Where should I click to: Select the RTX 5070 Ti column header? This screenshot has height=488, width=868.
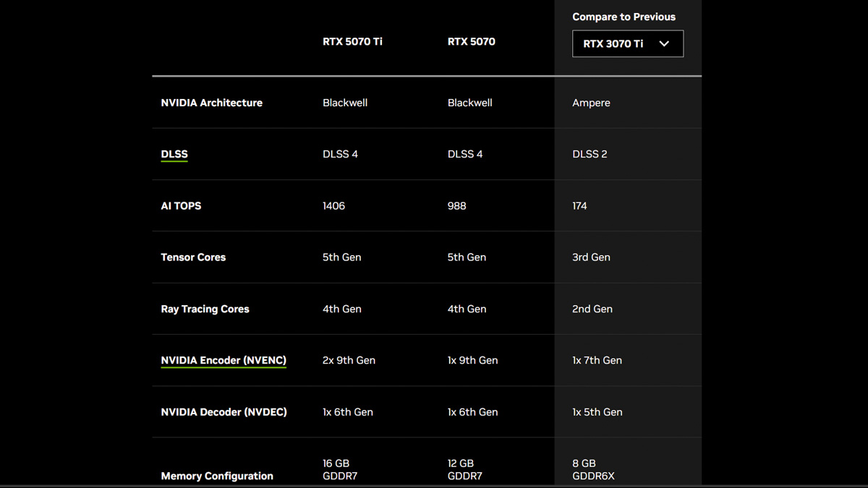(x=352, y=41)
